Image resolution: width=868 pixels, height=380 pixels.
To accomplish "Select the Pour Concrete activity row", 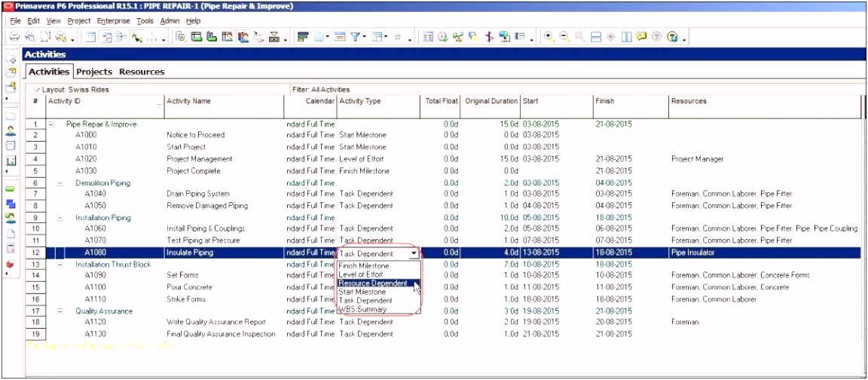I will point(188,287).
